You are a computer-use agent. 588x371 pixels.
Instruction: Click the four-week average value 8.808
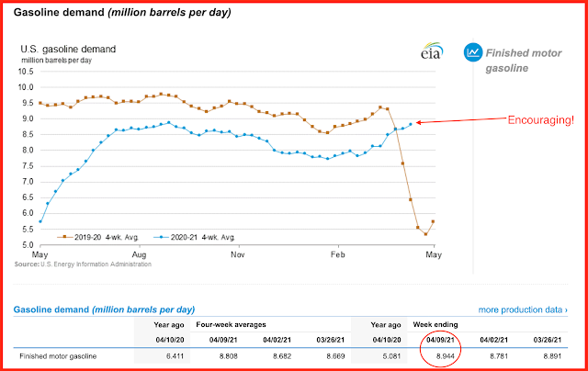[x=229, y=356]
